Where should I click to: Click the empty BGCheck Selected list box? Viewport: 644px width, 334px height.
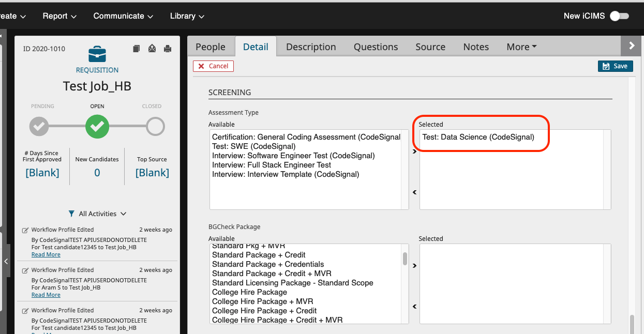click(x=515, y=284)
